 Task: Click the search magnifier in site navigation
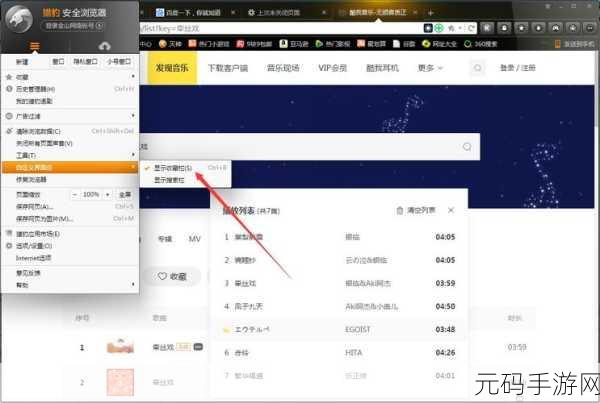[477, 68]
